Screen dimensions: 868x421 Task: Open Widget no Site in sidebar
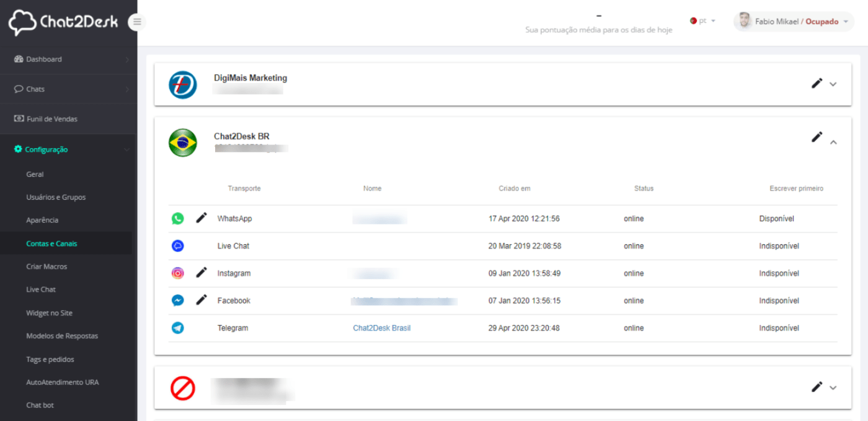49,313
